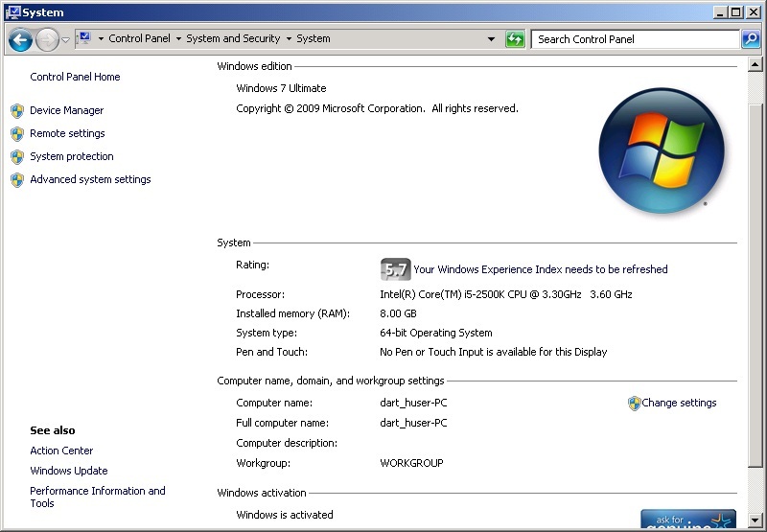Image resolution: width=767 pixels, height=532 pixels.
Task: Open Device Manager link
Action: click(x=66, y=110)
